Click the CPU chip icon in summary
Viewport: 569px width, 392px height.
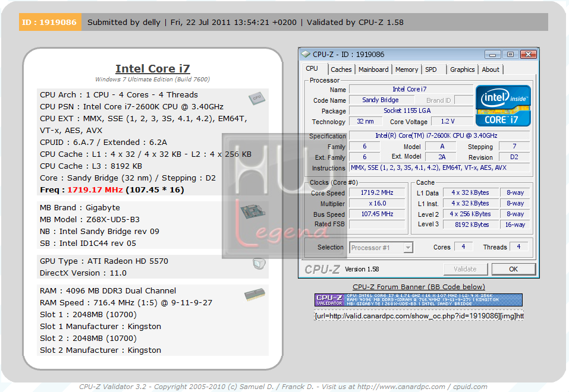257,98
